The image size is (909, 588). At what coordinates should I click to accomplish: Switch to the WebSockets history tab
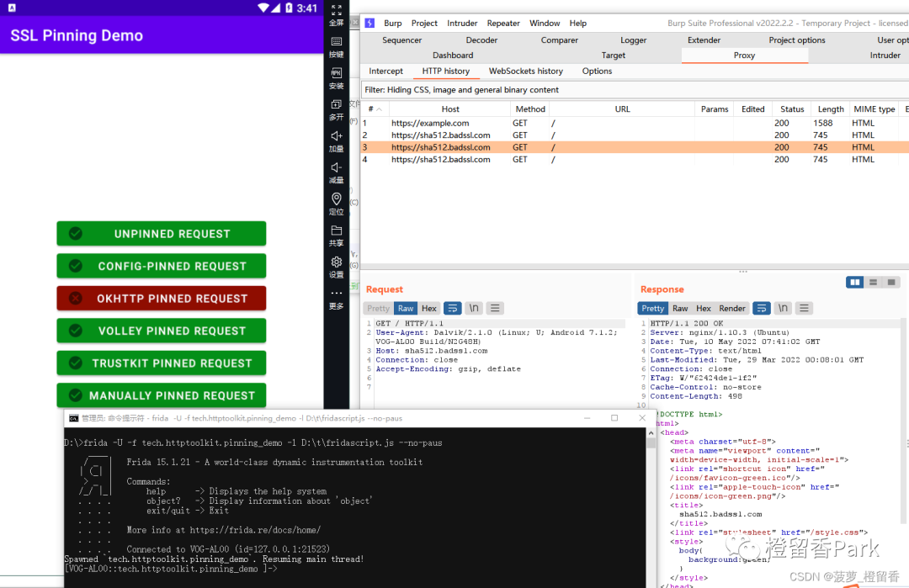525,72
